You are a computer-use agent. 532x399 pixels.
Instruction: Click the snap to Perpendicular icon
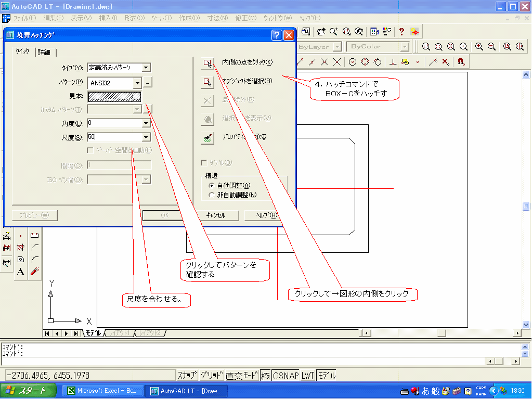(x=393, y=62)
